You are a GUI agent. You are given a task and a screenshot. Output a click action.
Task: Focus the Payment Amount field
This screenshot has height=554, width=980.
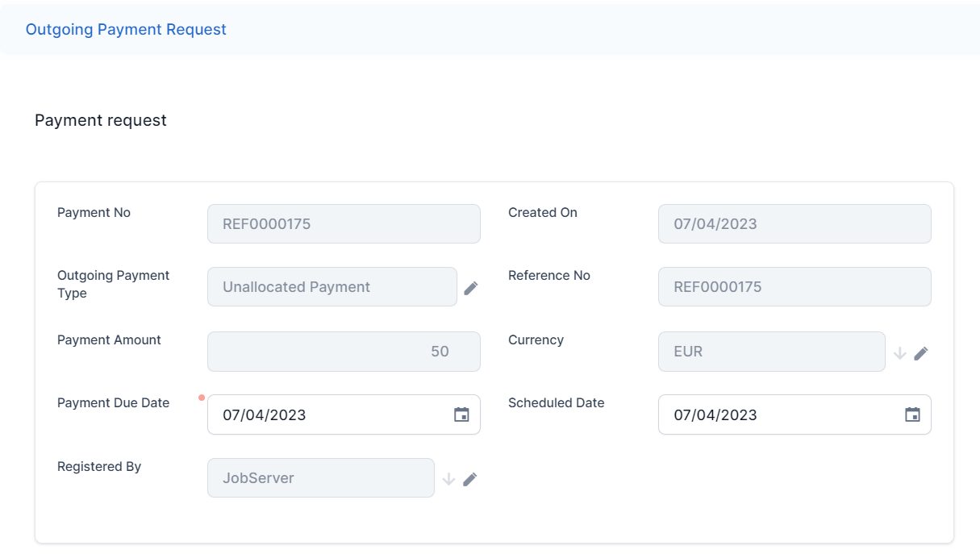(344, 352)
